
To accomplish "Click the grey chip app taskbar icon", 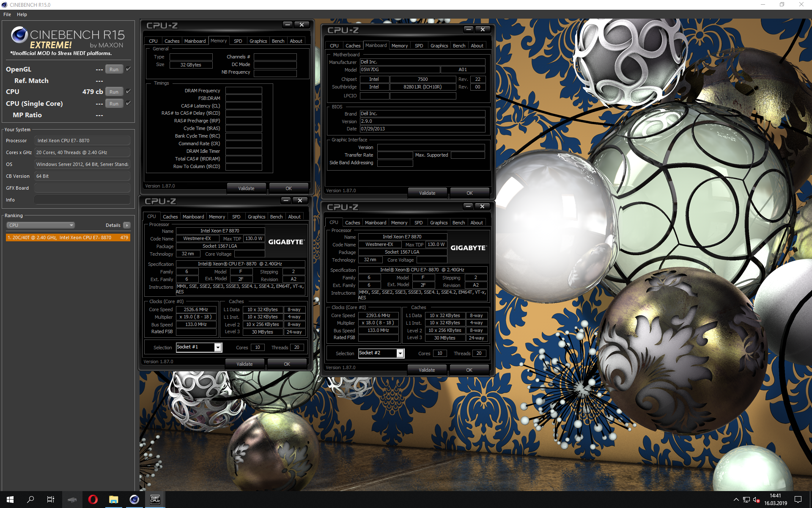I will click(72, 500).
